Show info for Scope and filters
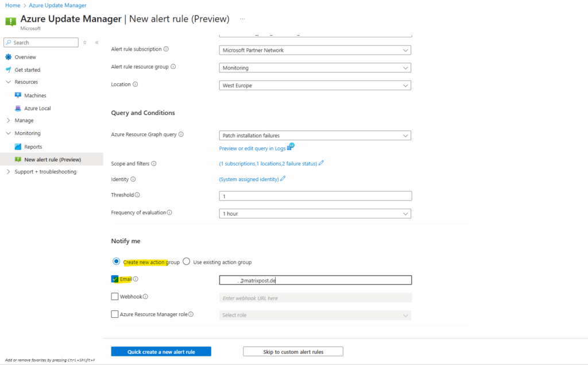This screenshot has height=365, width=588. point(154,164)
